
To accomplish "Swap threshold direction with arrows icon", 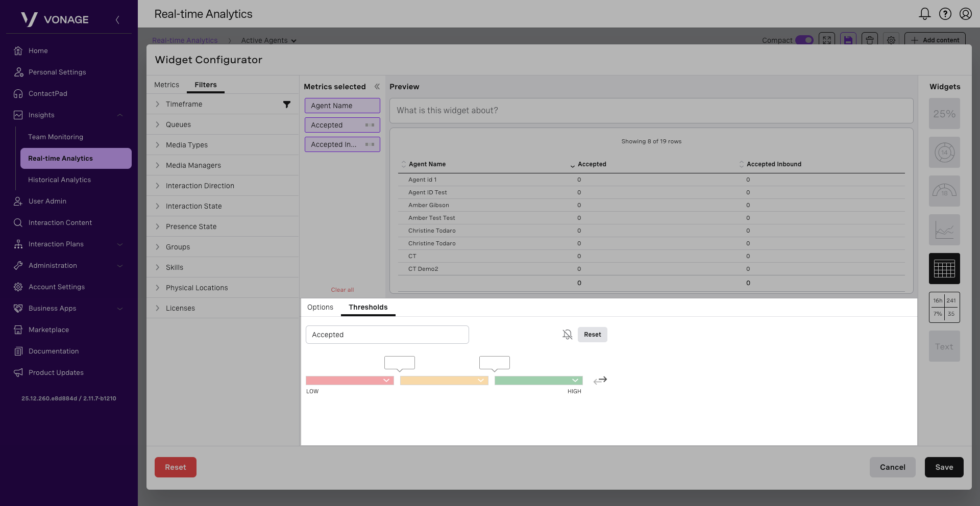I will point(600,381).
